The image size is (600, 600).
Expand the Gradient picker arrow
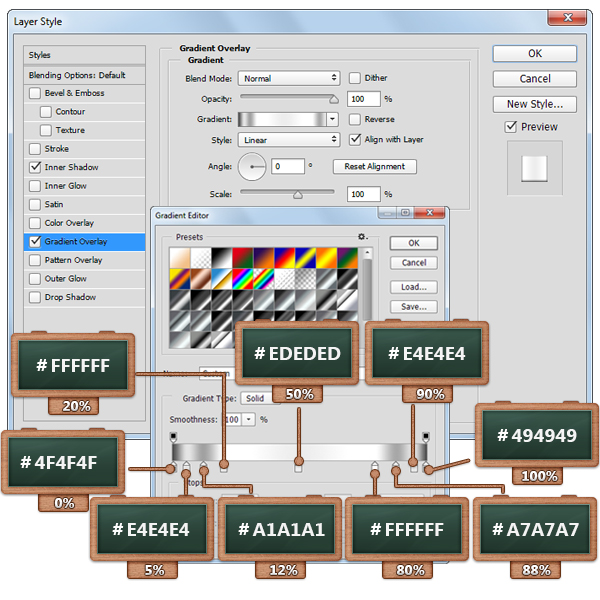point(335,119)
